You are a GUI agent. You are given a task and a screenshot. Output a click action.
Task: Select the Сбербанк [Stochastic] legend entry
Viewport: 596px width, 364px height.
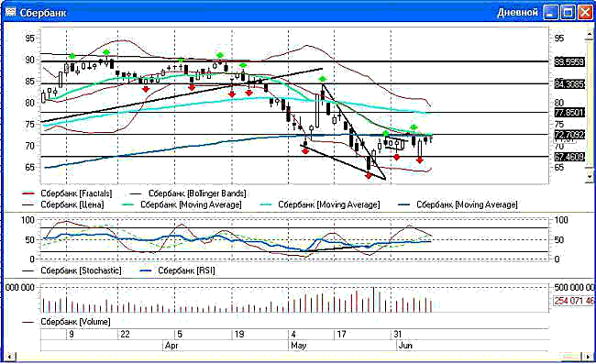tap(81, 270)
